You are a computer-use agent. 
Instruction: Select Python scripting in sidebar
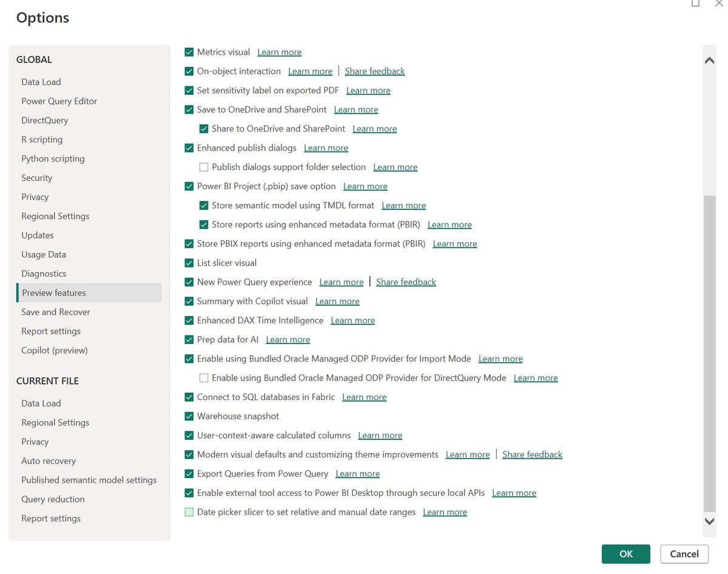(x=53, y=158)
